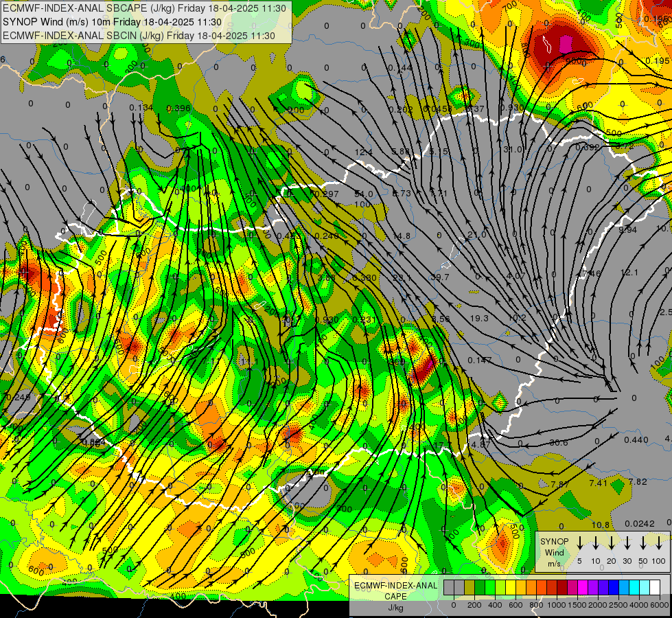Image resolution: width=672 pixels, height=618 pixels.
Task: Select the sky blue swatch left of 4000 tick
Action: point(625,587)
